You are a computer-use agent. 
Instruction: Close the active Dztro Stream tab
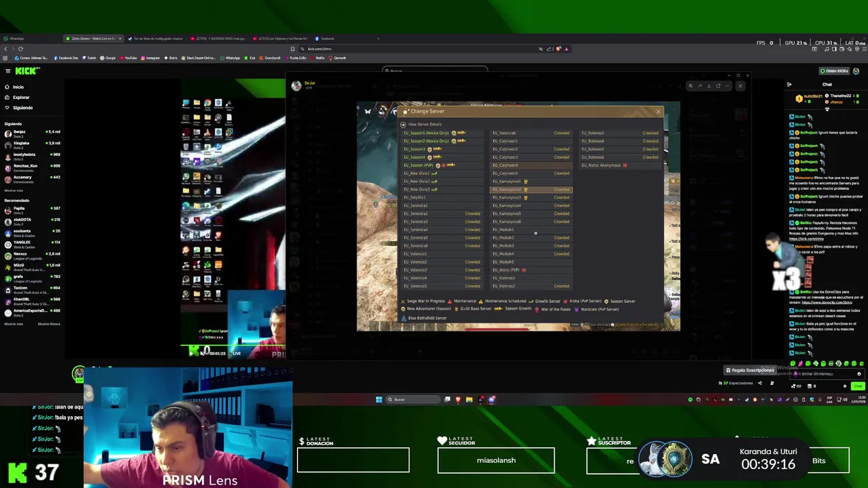(120, 39)
